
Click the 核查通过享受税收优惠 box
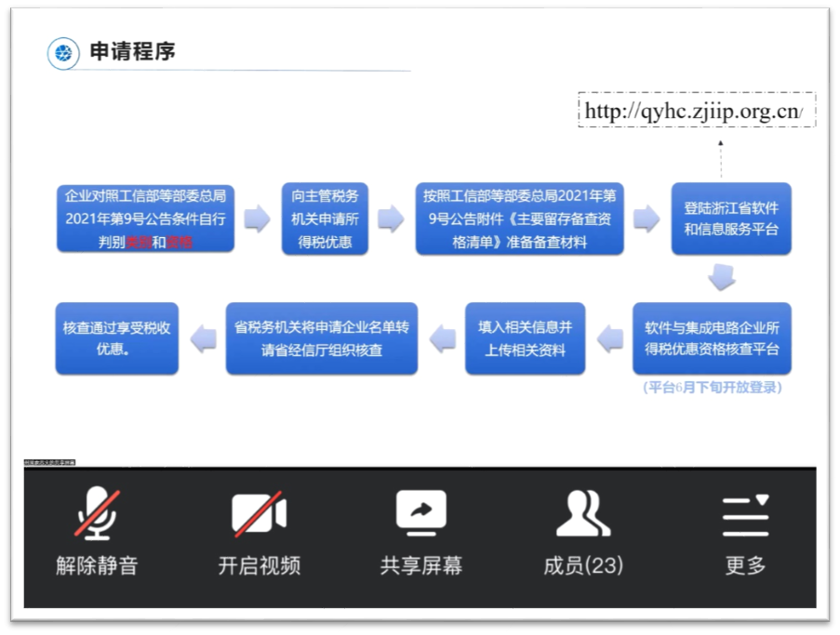116,338
